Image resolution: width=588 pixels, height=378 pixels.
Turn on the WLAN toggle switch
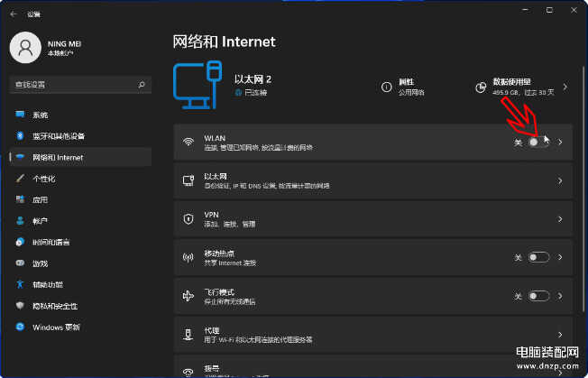coord(538,143)
